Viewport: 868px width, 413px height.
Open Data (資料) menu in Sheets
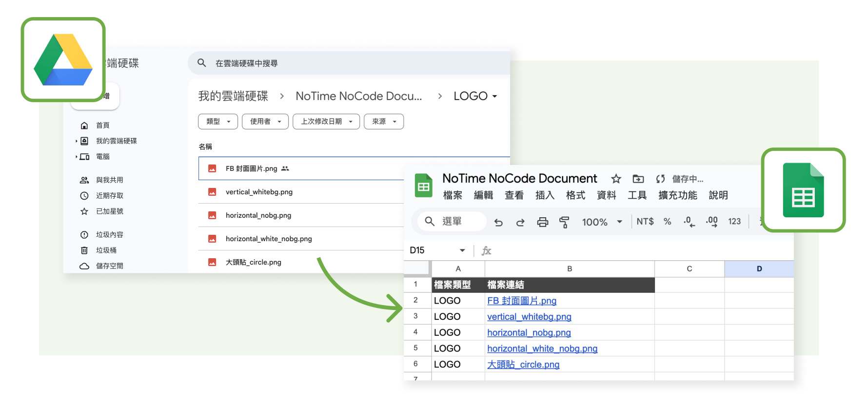(606, 195)
